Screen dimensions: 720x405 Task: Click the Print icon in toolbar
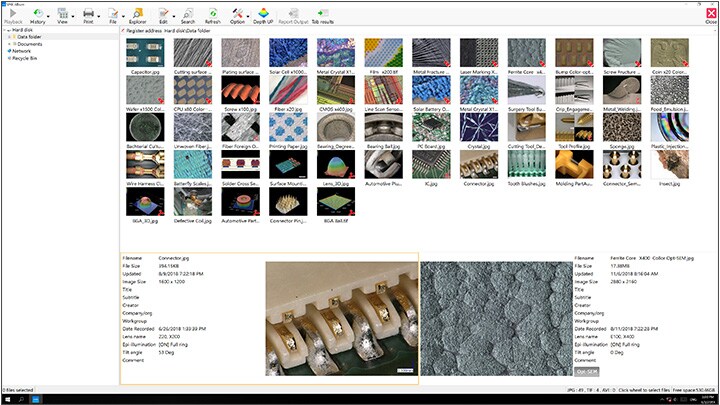coord(88,13)
